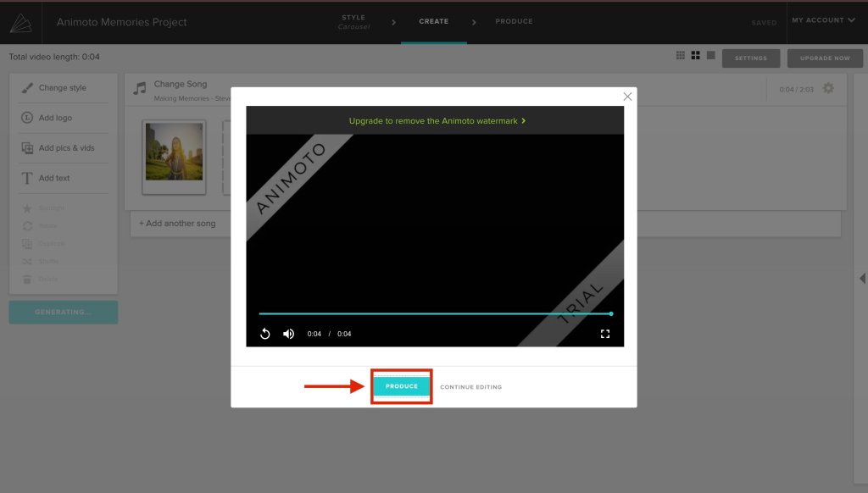Click the UPGRADE NOW button
Screen dimensions: 868x493
[825, 58]
